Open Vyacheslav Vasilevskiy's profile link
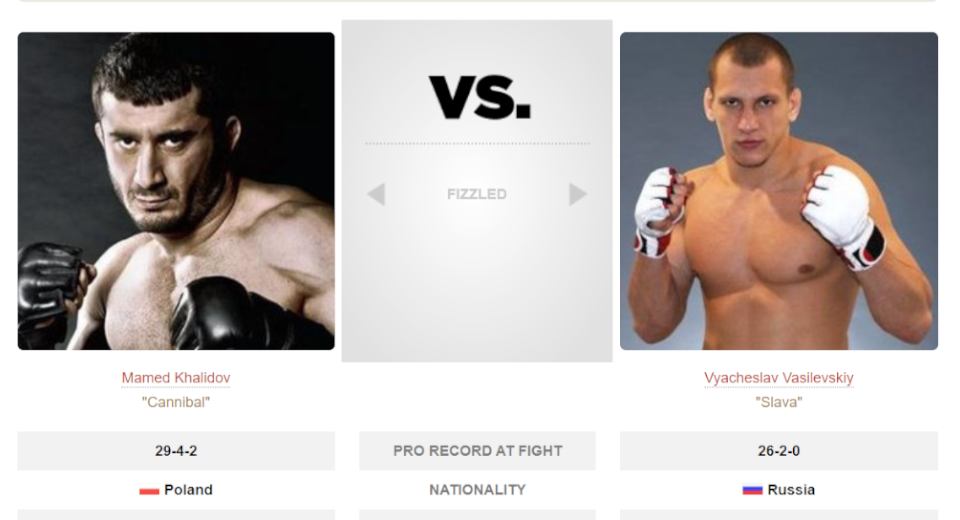Screen dimensions: 960x520 pyautogui.click(x=778, y=378)
